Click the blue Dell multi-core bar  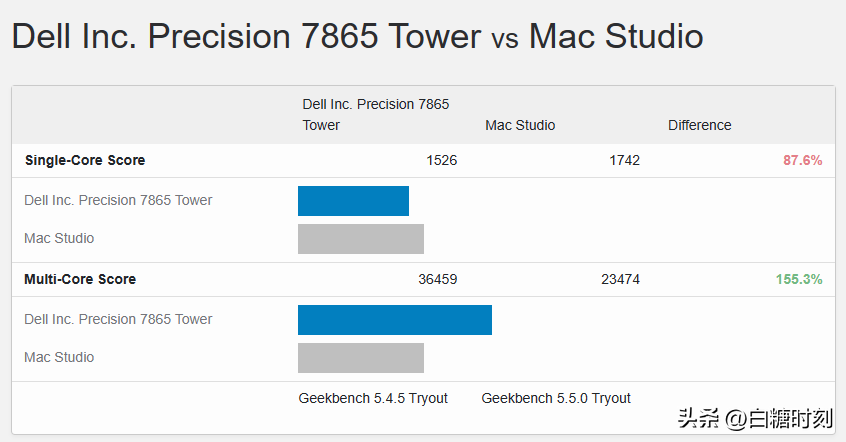pyautogui.click(x=395, y=319)
